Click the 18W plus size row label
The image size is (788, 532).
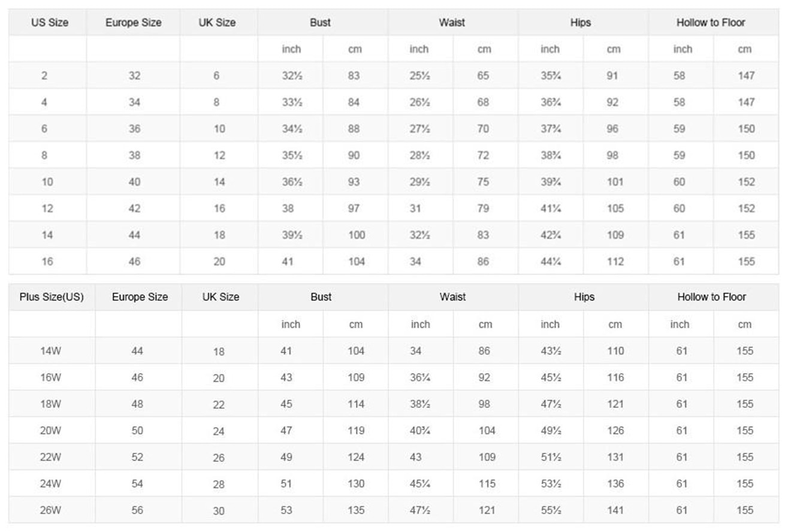[50, 404]
